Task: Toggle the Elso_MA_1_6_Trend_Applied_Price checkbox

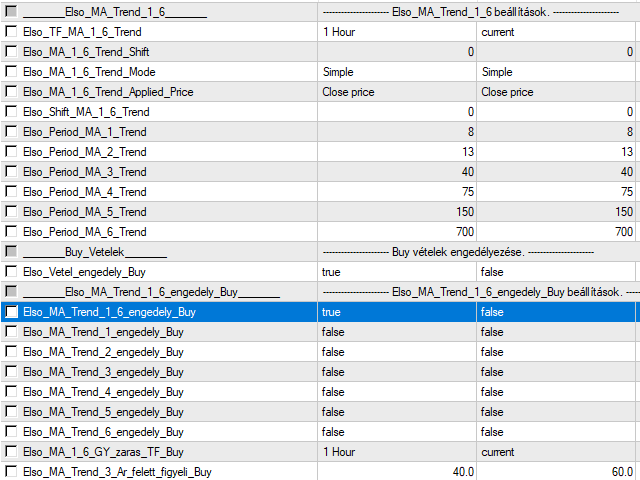Action: 11,91
